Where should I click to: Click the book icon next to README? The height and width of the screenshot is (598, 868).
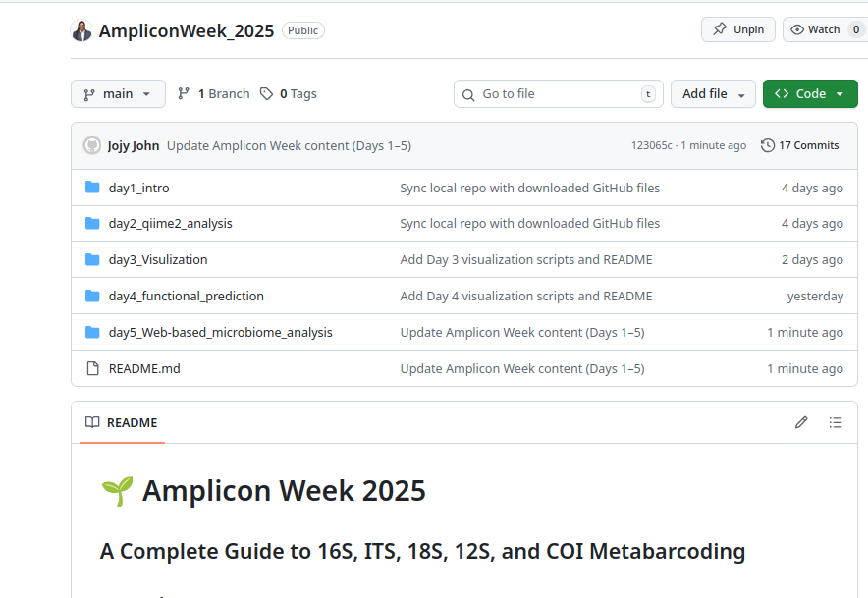coord(93,422)
